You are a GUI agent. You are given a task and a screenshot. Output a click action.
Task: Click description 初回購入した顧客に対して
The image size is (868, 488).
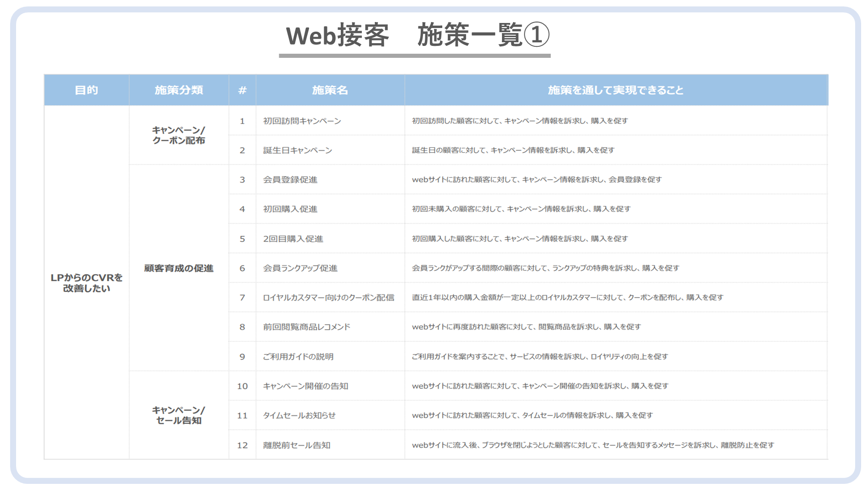click(x=520, y=239)
